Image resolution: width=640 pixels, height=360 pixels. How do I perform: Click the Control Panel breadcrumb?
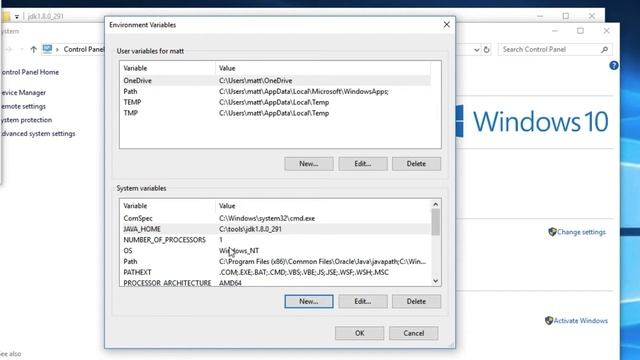coord(84,49)
